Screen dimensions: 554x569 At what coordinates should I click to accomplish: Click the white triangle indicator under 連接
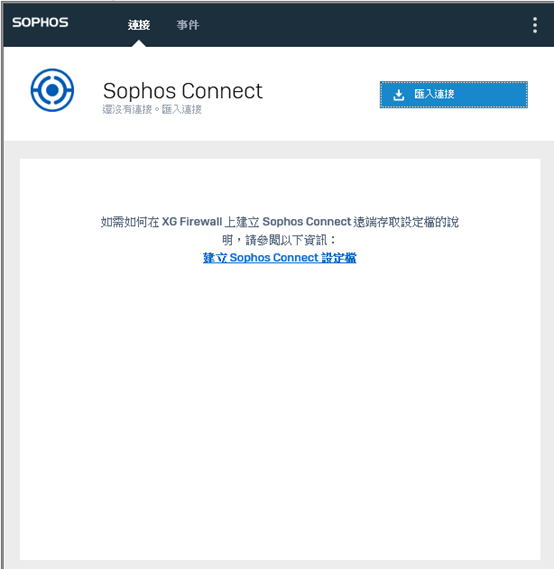139,44
